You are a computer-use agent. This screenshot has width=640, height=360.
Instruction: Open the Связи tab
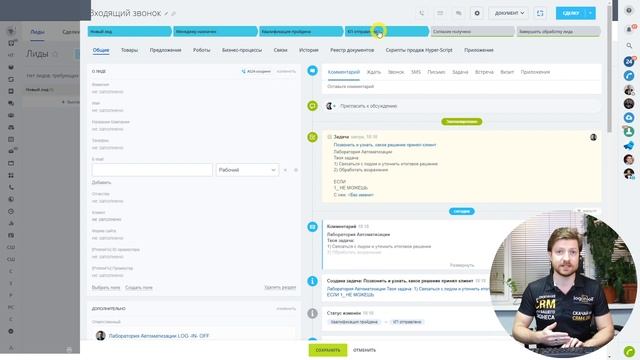coord(280,50)
